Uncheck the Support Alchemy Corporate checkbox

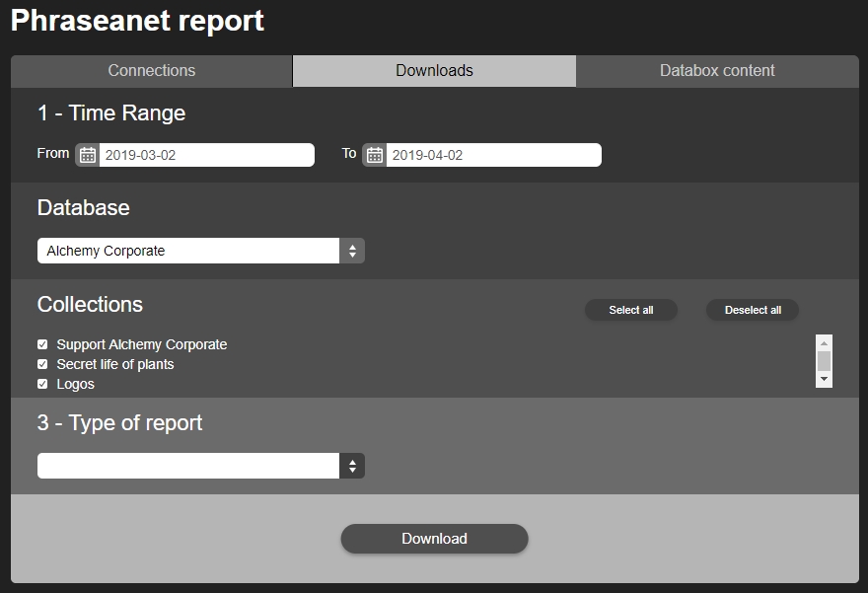[x=42, y=344]
